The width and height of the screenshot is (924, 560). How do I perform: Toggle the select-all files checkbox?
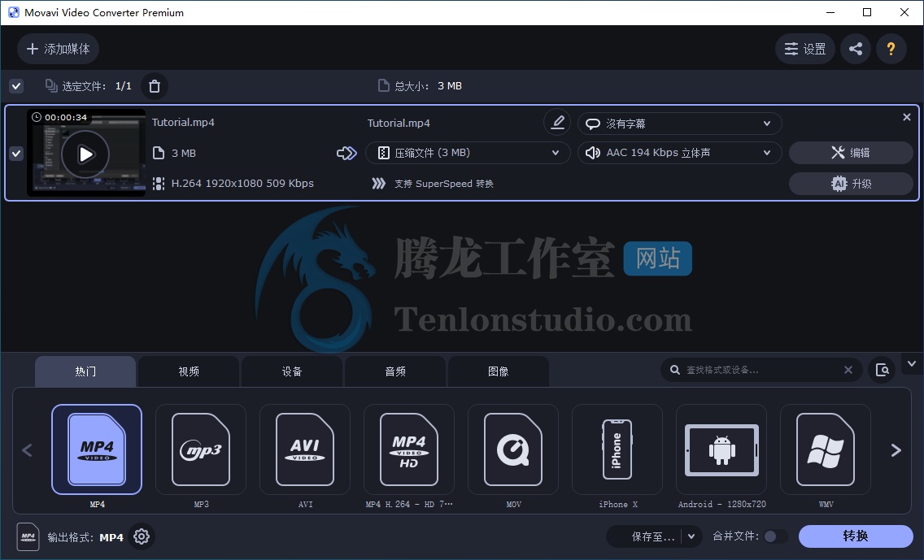coord(16,87)
